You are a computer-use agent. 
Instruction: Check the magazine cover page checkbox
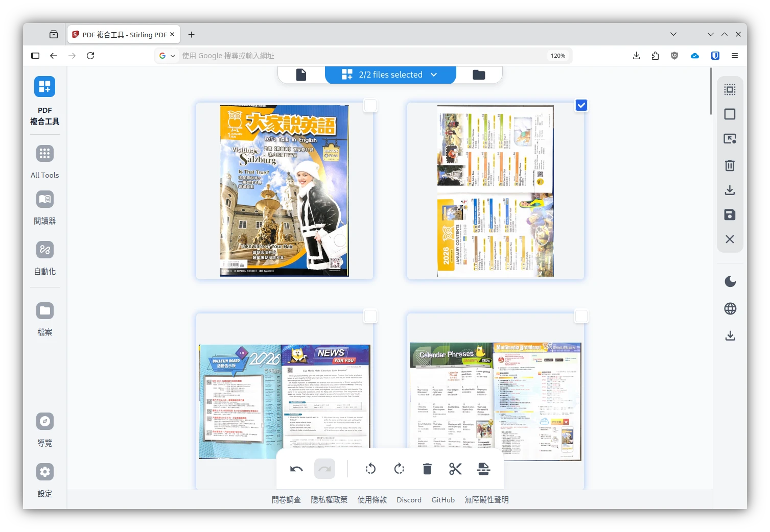(370, 105)
